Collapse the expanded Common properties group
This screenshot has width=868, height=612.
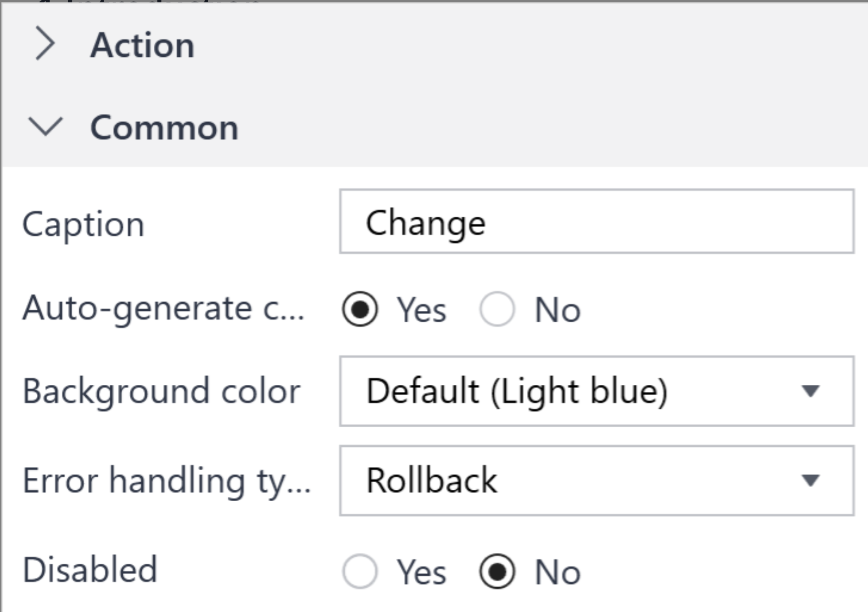click(x=46, y=127)
